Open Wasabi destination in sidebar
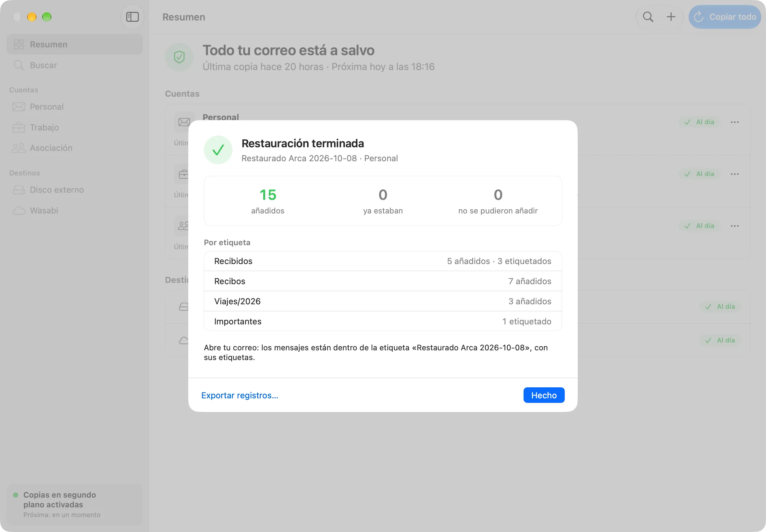This screenshot has height=532, width=766. (x=75, y=210)
